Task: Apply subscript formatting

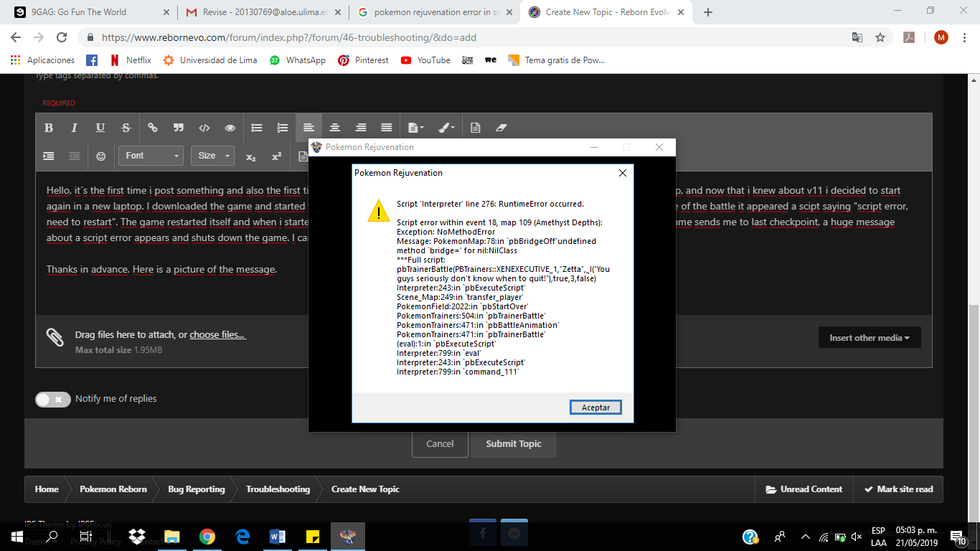Action: 250,156
